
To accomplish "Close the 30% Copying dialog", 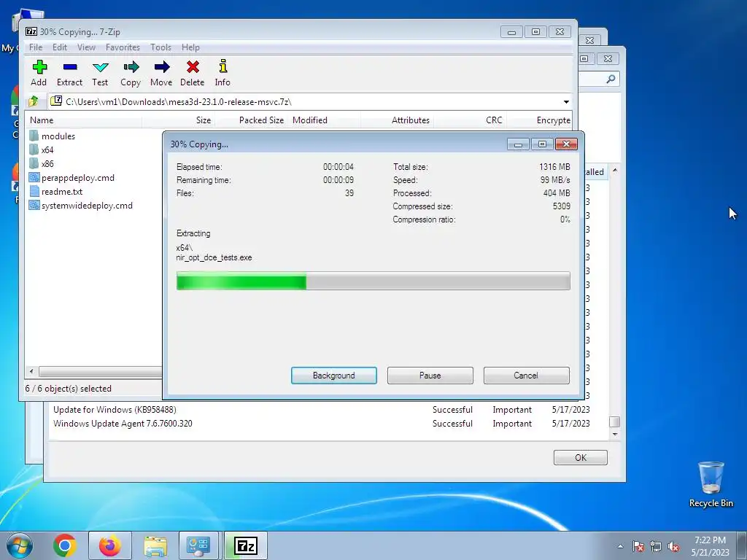I will point(566,144).
